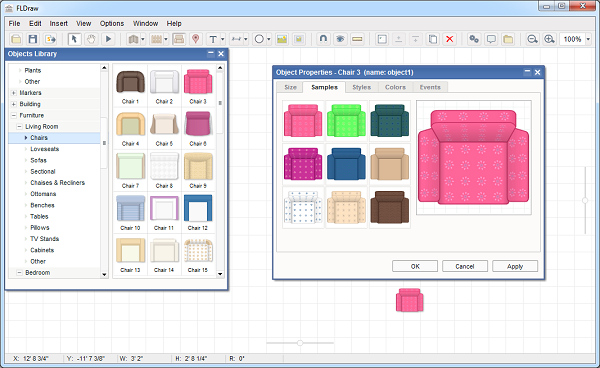The image size is (600, 368).
Task: Open the Text tool dropdown arrow
Action: click(x=222, y=39)
